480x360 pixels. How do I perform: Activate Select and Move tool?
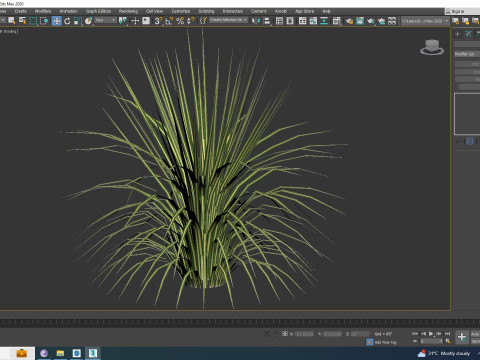[57, 21]
